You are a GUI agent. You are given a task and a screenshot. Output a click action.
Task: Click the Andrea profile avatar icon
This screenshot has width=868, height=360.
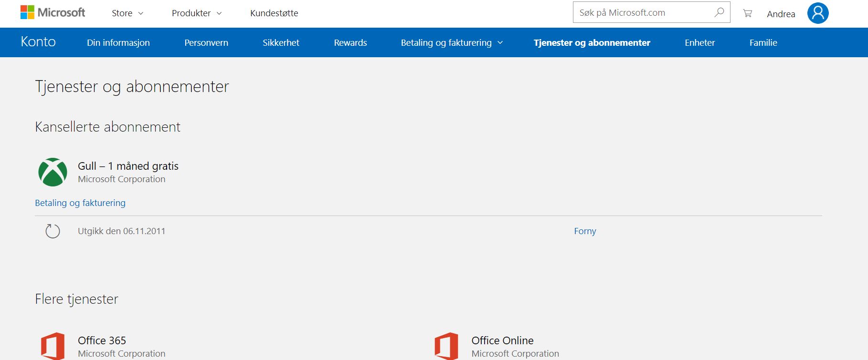pyautogui.click(x=818, y=13)
